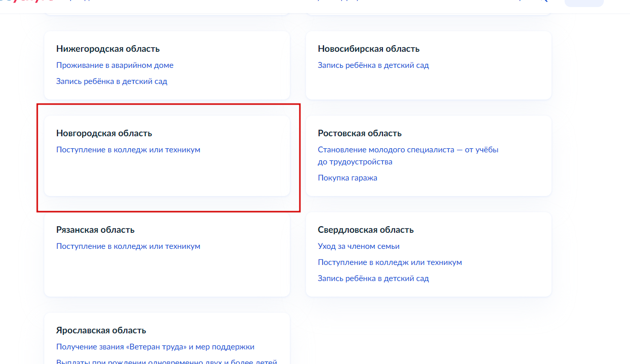The height and width of the screenshot is (364, 630).
Task: Open kindergarten enrollment under Свердловская область
Action: click(x=373, y=279)
